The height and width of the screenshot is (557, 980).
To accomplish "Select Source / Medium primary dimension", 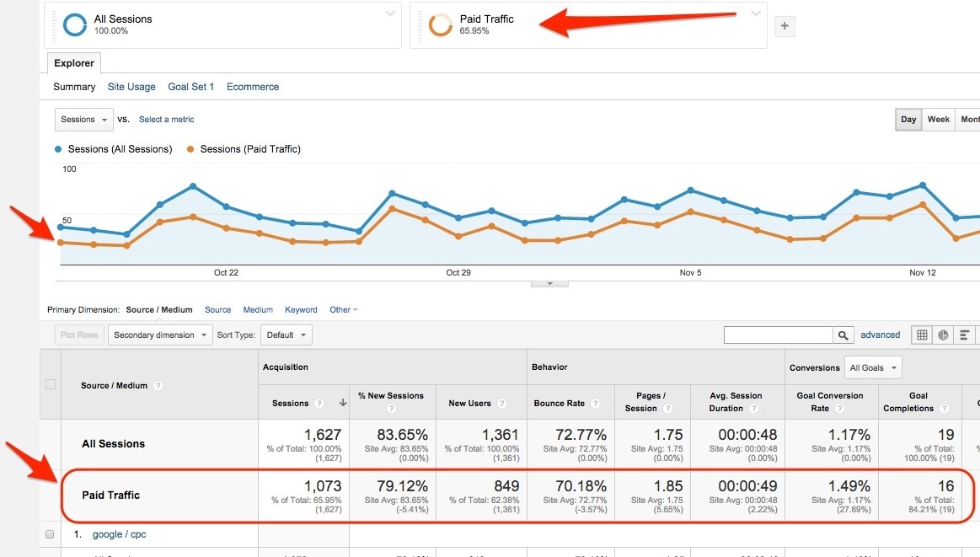I will (158, 310).
